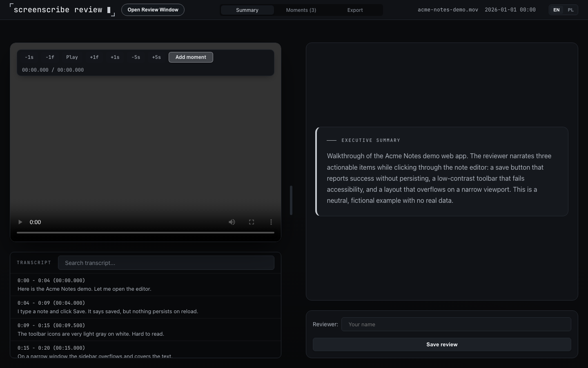This screenshot has height=368, width=588.
Task: Select transcript line 'Here is the Acme Notes demo'
Action: coord(145,285)
